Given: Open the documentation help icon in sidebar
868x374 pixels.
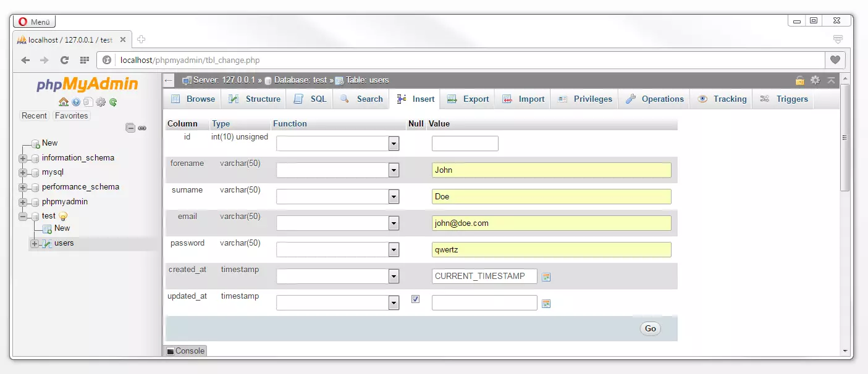Looking at the screenshot, I should 76,102.
